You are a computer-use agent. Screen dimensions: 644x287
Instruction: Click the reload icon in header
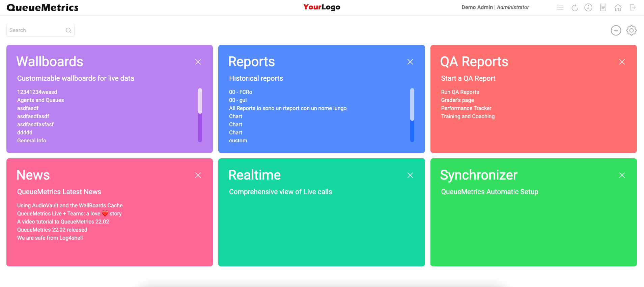tap(575, 7)
